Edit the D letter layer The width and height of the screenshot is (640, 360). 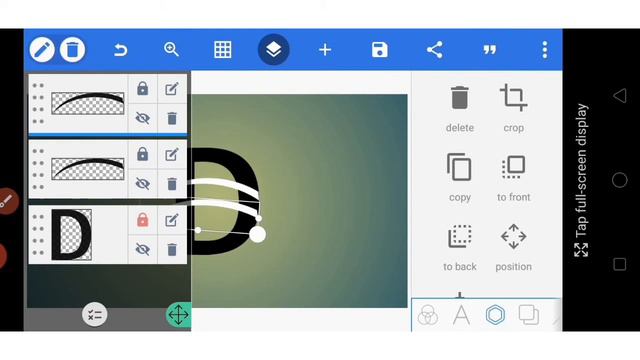pos(172,220)
